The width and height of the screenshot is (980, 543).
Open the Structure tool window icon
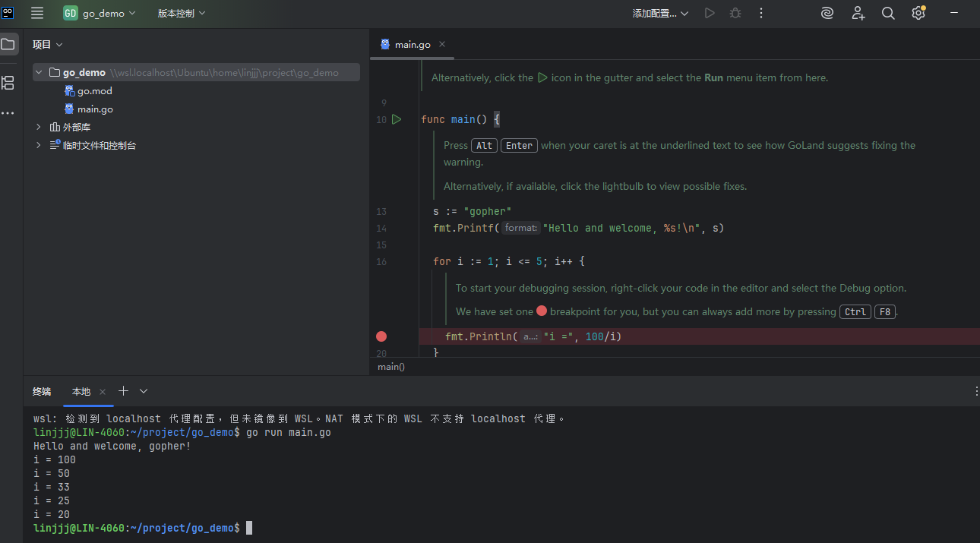point(8,83)
